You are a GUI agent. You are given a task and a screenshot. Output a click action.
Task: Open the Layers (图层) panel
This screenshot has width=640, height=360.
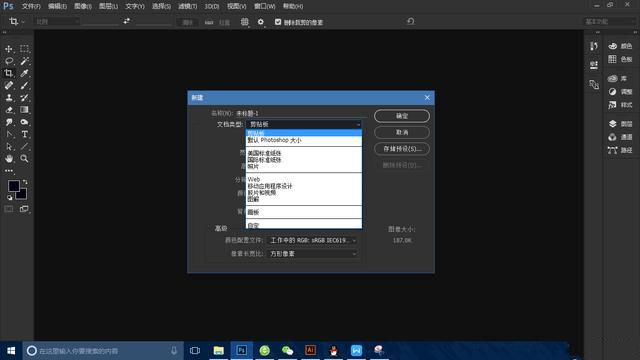pyautogui.click(x=620, y=124)
